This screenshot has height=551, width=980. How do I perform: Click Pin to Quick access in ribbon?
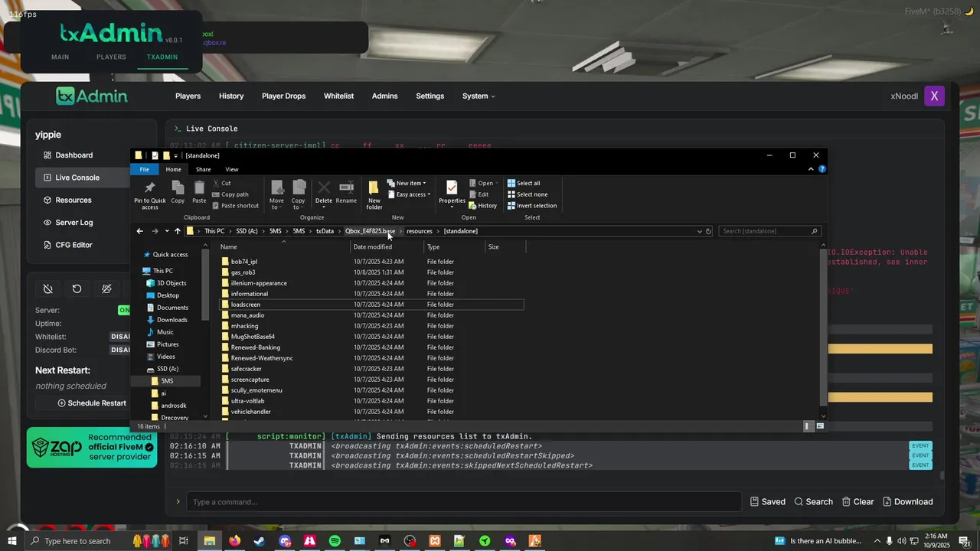[149, 195]
